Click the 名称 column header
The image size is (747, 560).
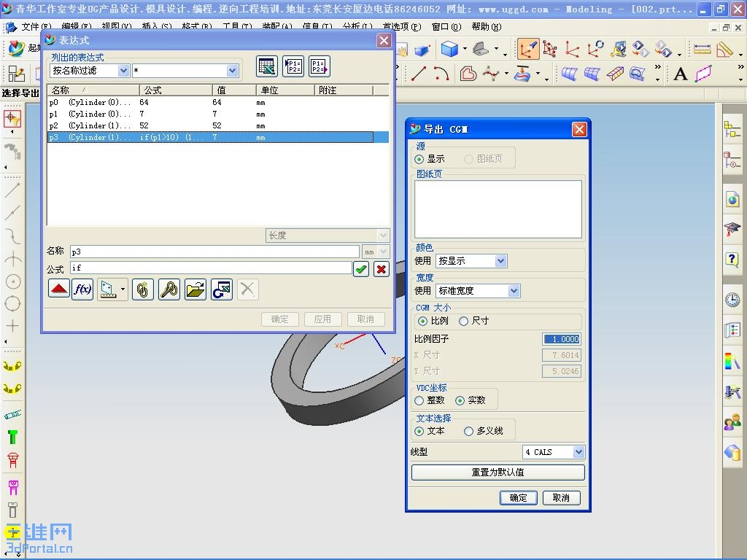(93, 90)
